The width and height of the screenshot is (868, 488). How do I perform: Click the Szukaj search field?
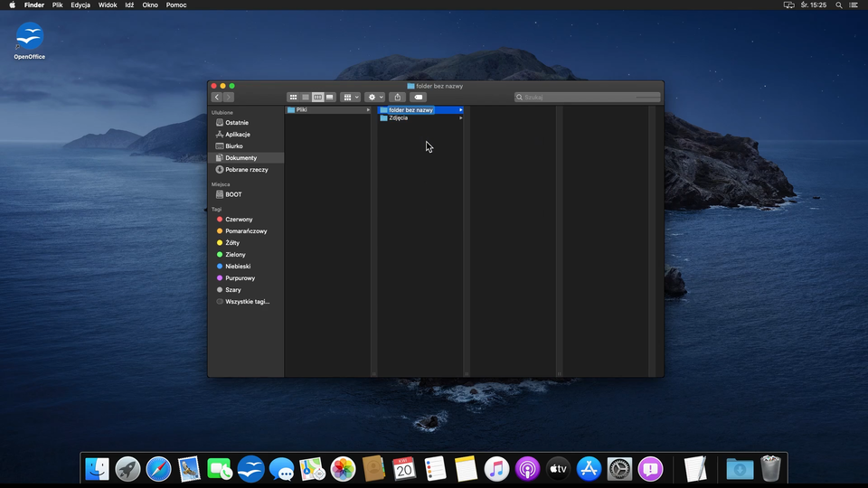coord(579,97)
